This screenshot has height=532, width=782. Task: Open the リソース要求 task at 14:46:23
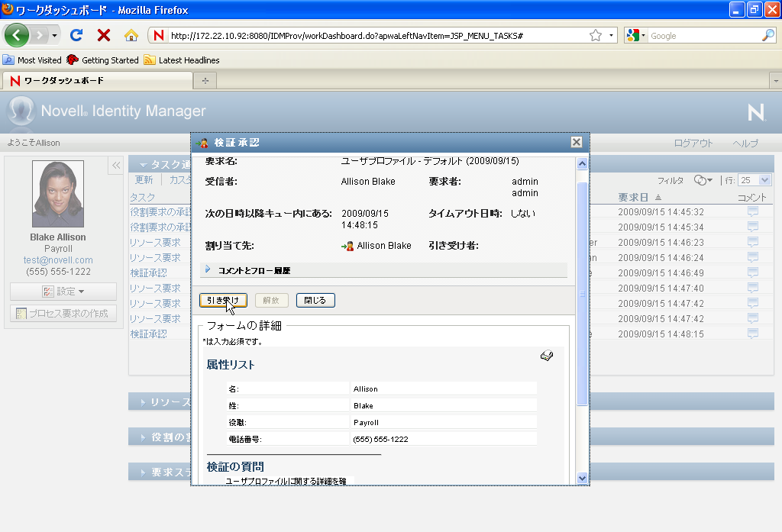[155, 242]
